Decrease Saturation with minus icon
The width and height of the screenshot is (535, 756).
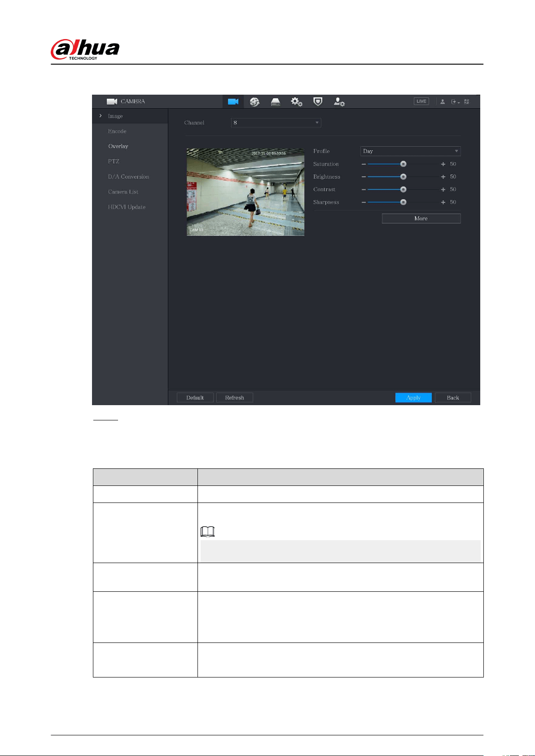click(364, 164)
